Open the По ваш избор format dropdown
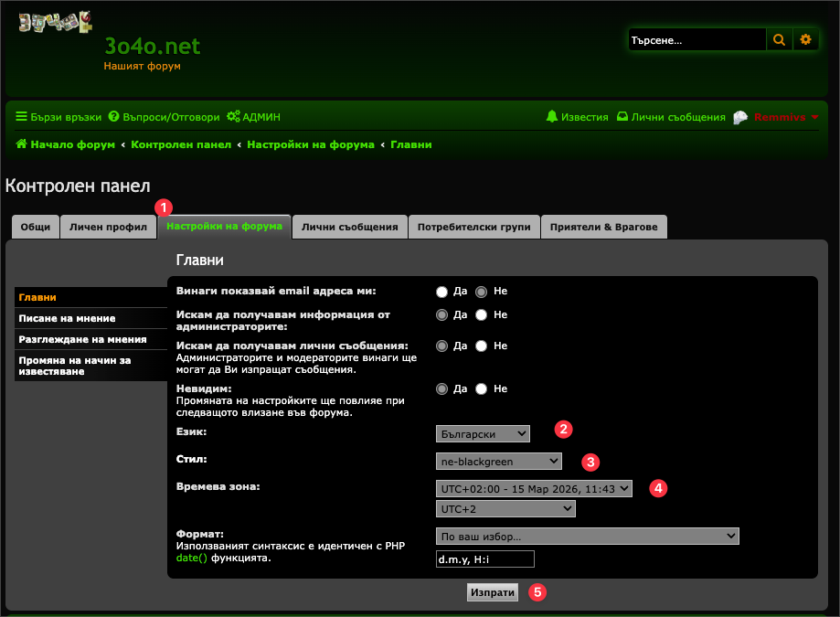840x617 pixels. coord(588,537)
